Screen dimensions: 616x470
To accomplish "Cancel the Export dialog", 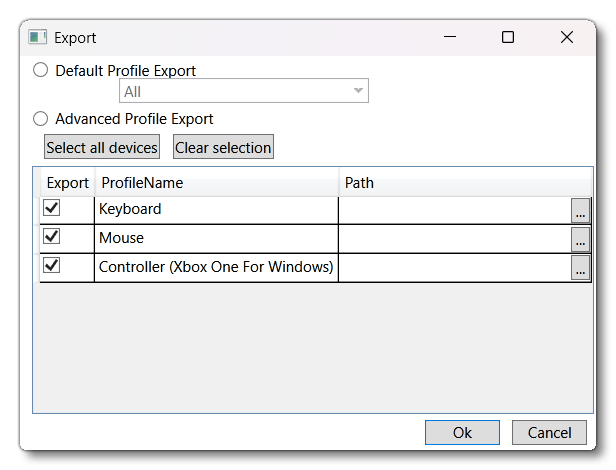I will click(x=549, y=432).
